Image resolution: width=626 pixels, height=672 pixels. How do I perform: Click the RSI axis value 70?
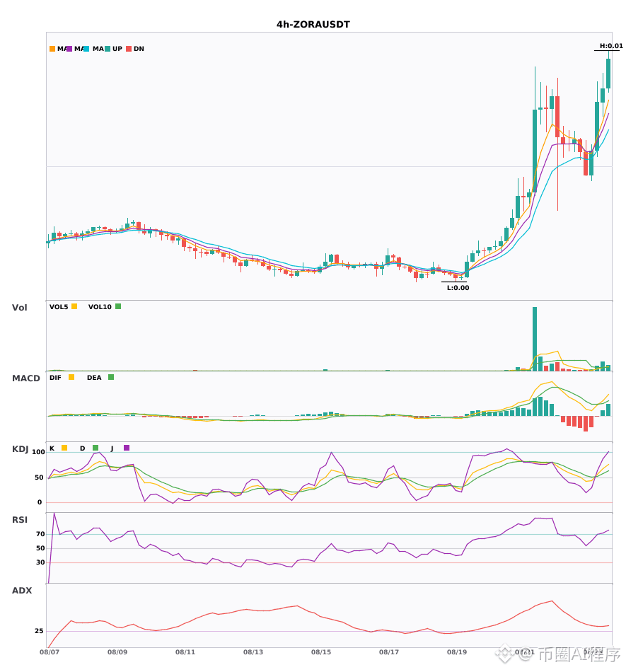coord(40,534)
